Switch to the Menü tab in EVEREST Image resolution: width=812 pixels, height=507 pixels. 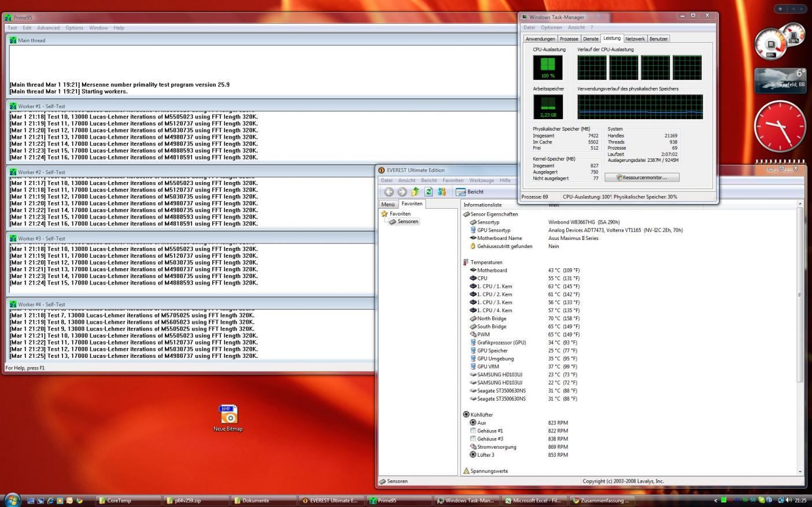coord(387,204)
